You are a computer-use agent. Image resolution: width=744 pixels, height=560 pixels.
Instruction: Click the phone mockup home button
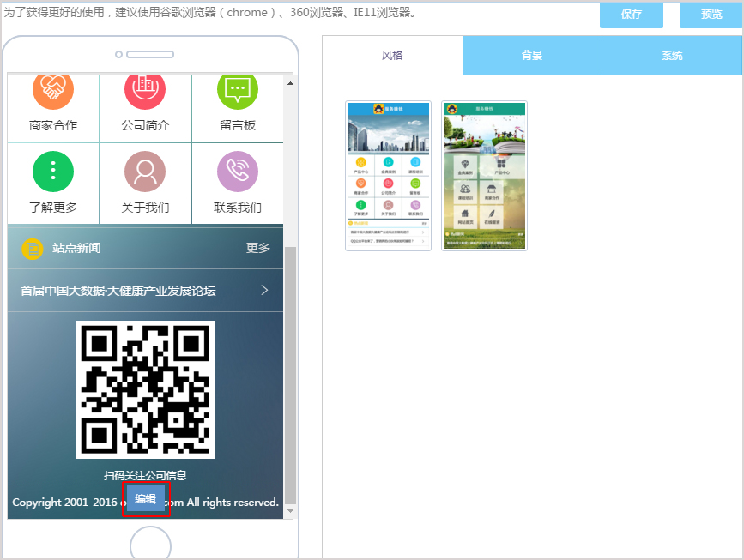[x=150, y=545]
